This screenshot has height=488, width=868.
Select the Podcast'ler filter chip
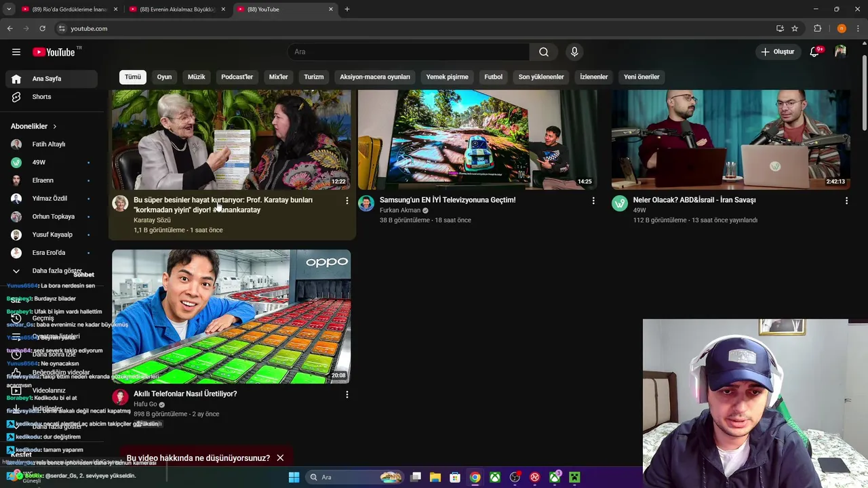coord(237,77)
